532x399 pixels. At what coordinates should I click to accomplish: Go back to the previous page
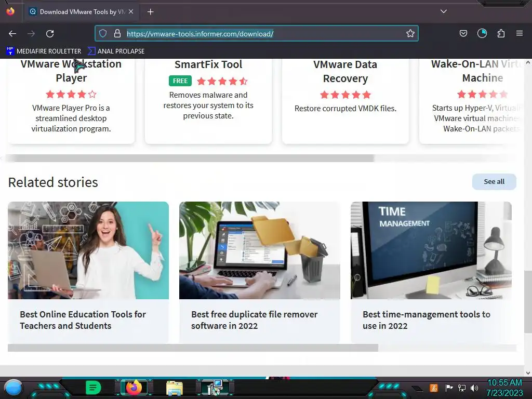click(12, 34)
